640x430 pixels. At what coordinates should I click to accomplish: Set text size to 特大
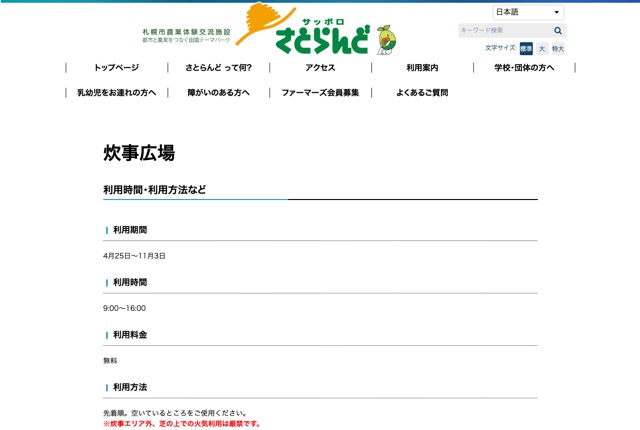tap(558, 49)
